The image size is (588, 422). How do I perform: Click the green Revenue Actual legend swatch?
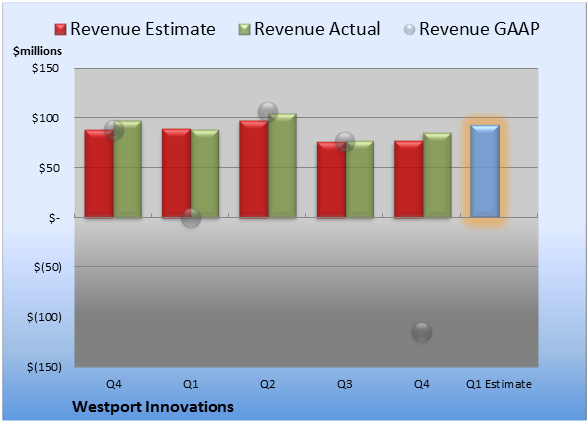click(x=244, y=30)
